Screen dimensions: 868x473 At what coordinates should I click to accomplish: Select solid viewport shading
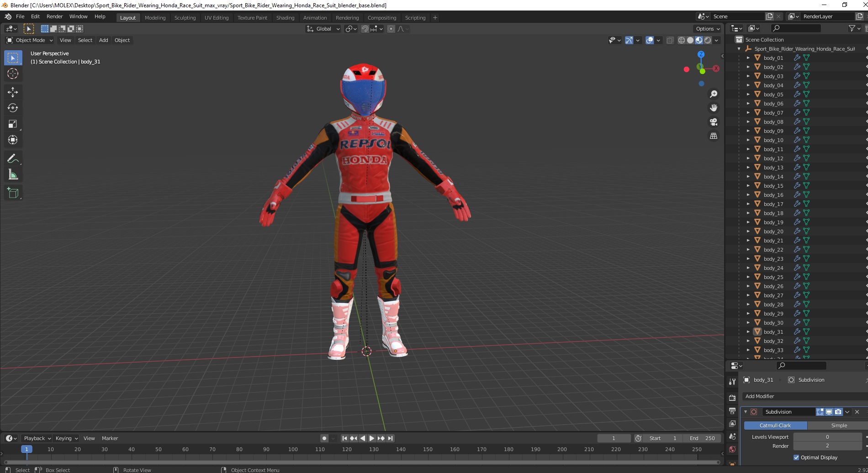[x=690, y=40]
